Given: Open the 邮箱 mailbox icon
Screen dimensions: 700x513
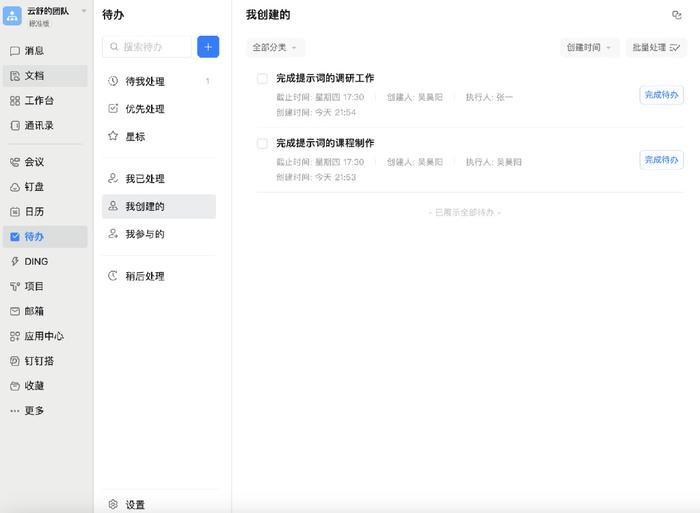Looking at the screenshot, I should point(15,311).
